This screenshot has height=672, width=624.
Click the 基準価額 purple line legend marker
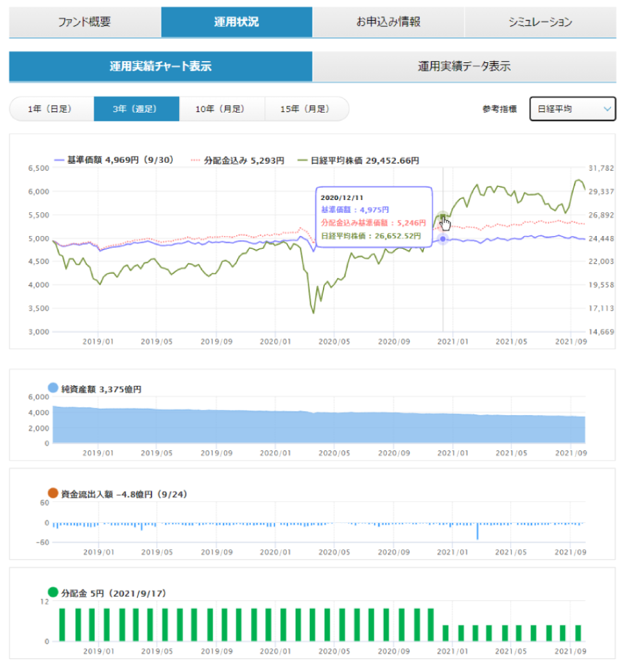[x=58, y=161]
